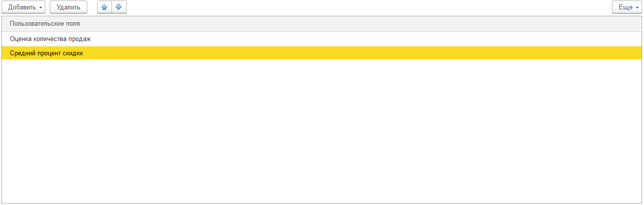
Task: Click the Добавить button label
Action: tap(22, 7)
